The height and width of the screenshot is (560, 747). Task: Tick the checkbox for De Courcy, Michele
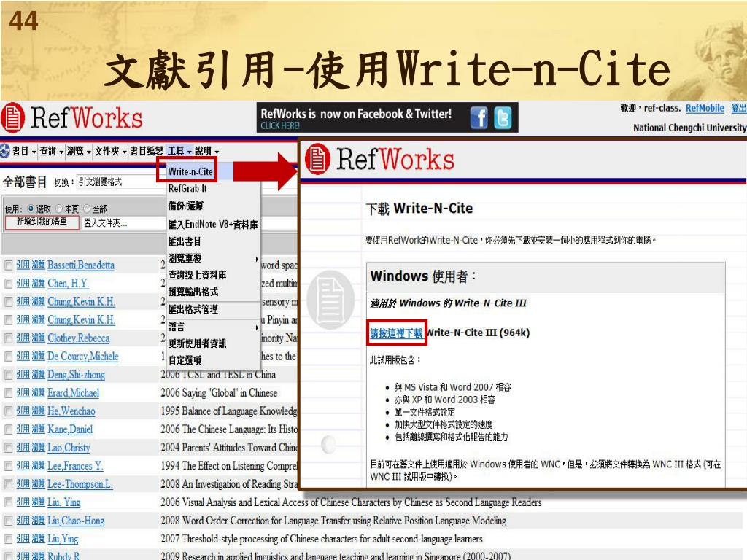tap(8, 357)
